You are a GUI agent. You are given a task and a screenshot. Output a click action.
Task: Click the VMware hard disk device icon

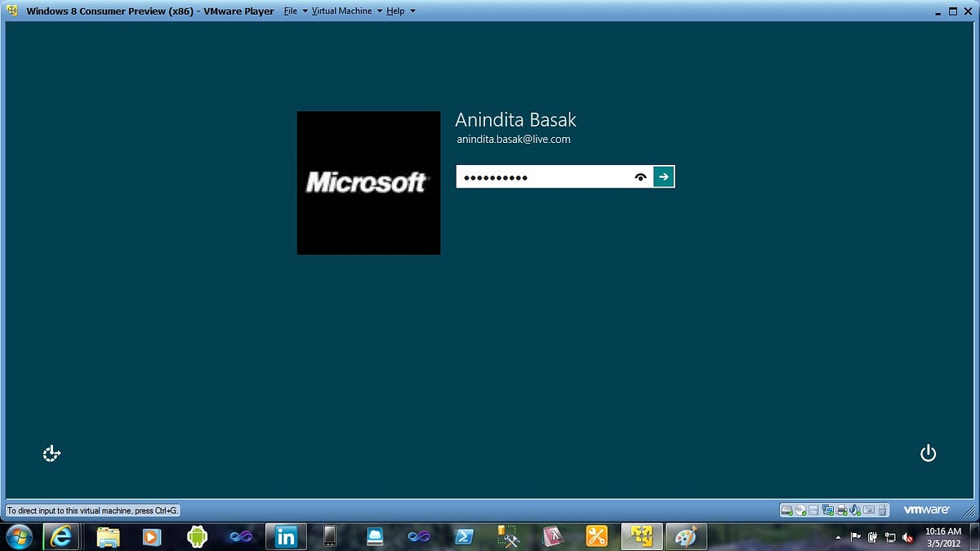[786, 510]
